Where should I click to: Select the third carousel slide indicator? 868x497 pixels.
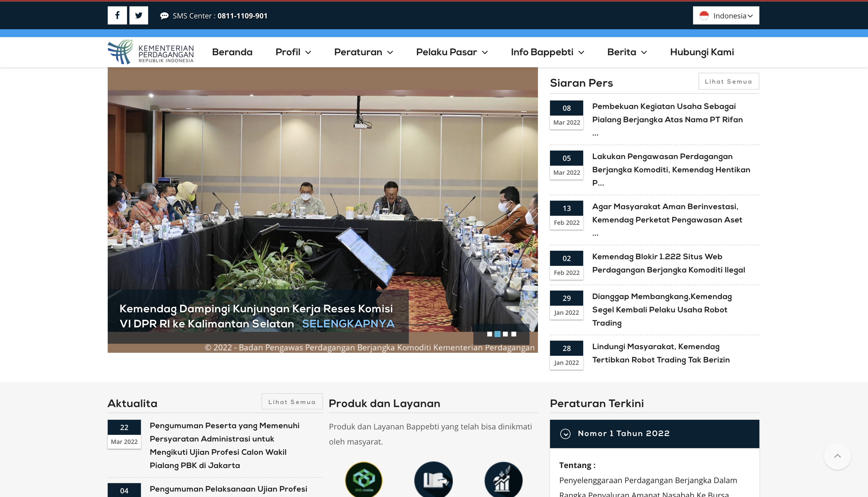tap(505, 334)
